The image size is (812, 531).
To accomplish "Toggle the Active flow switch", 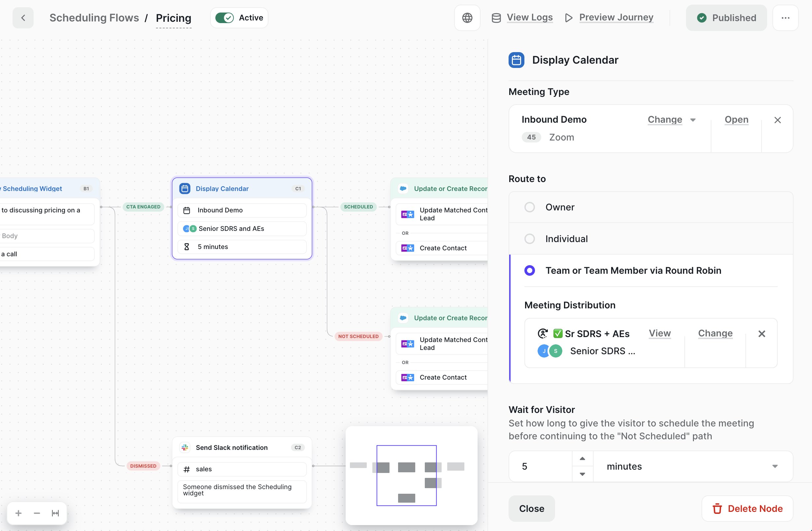I will pos(225,18).
